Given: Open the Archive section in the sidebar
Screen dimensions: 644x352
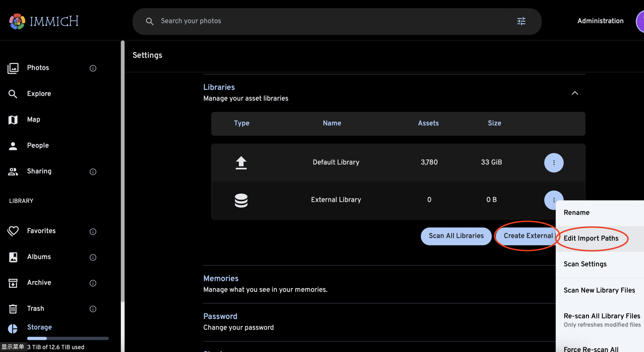Looking at the screenshot, I should 39,283.
